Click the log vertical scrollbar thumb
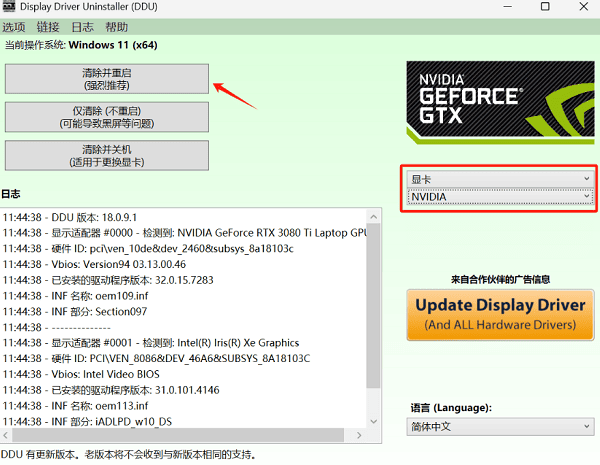Viewport: 600px width, 465px height. [373, 306]
